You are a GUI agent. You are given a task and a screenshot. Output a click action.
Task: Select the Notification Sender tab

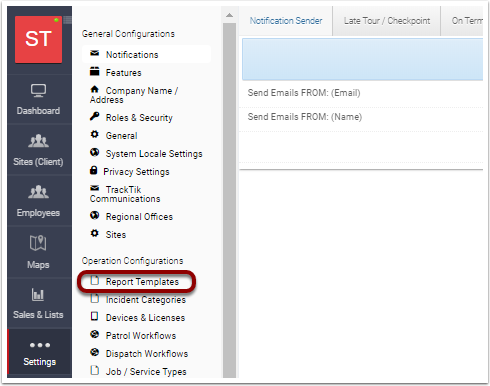286,21
